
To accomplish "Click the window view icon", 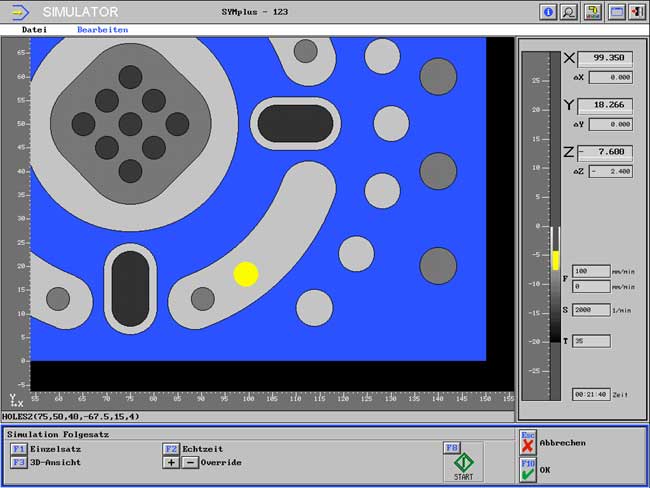I will pyautogui.click(x=616, y=12).
